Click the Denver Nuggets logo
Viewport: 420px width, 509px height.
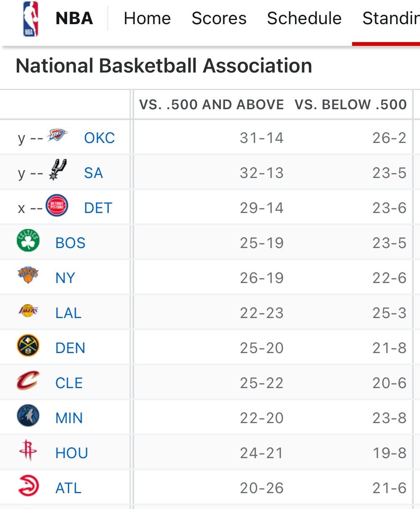click(28, 346)
